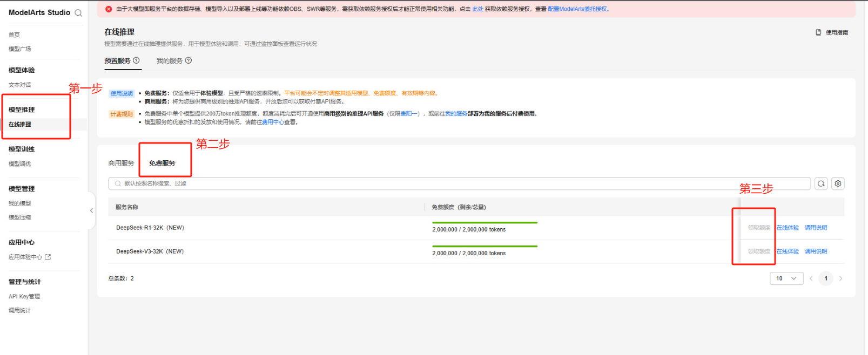The image size is (868, 355).
Task: Click the red error icon in banner
Action: [x=109, y=9]
